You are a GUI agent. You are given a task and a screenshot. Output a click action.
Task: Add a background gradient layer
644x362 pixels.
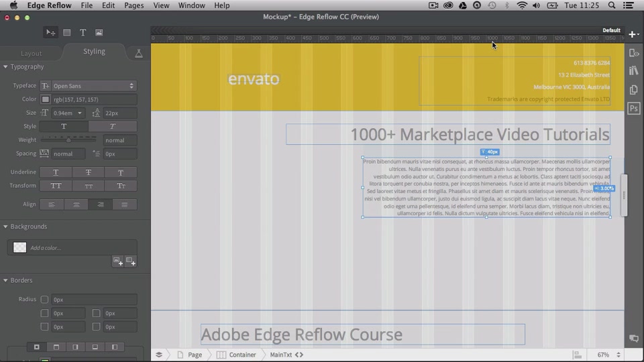[x=131, y=261]
